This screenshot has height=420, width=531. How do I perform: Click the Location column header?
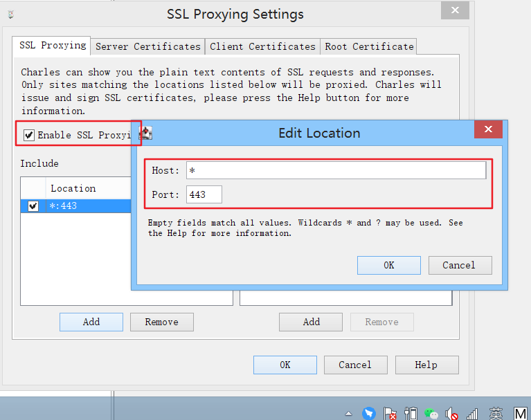(x=88, y=188)
